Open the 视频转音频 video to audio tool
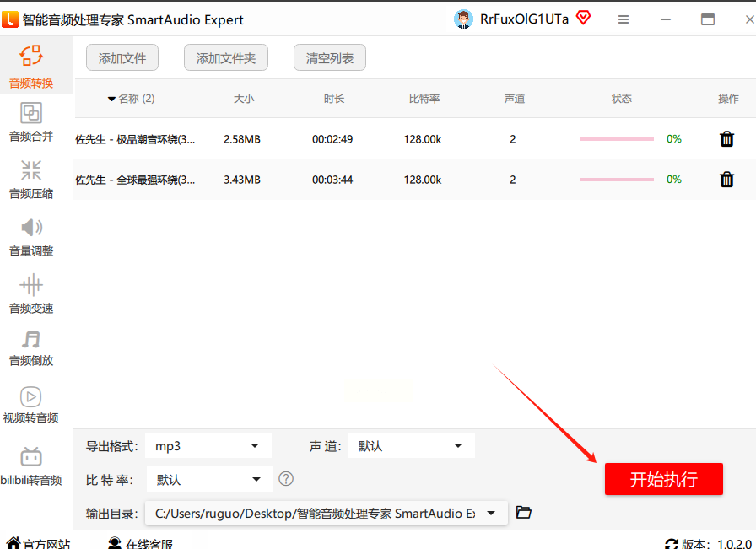Screen dimensions: 756x549 [x=31, y=405]
